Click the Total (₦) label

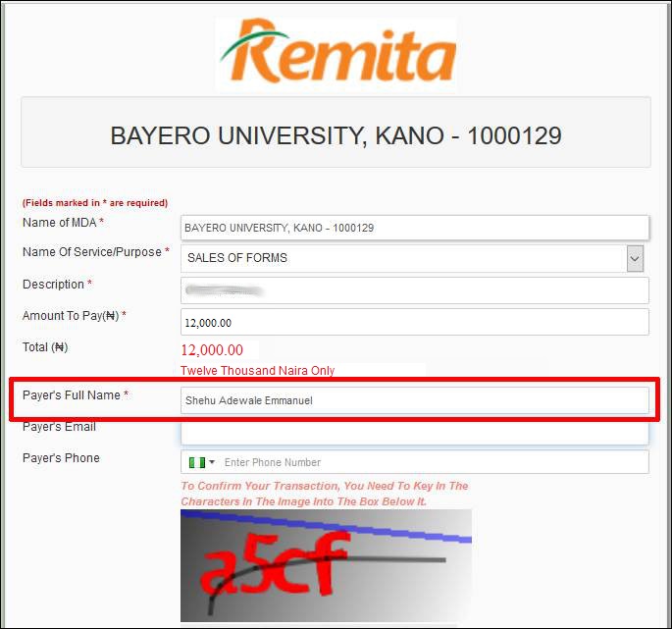[x=45, y=346]
